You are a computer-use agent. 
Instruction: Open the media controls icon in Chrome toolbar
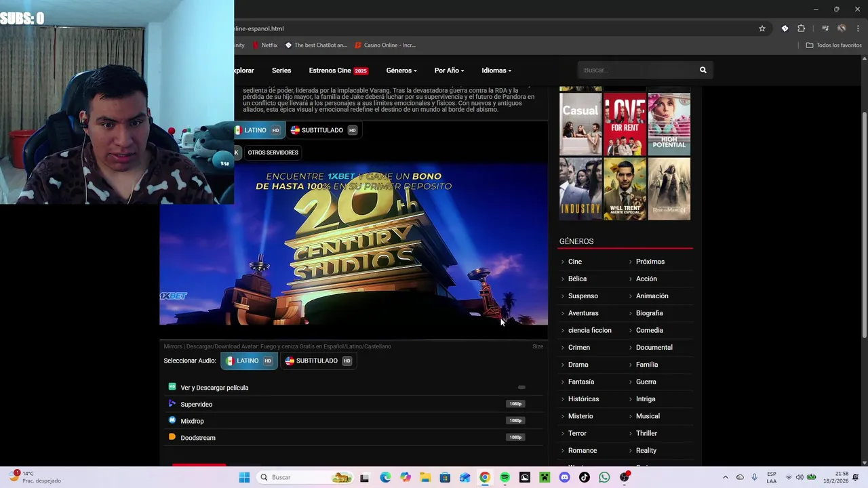(825, 28)
